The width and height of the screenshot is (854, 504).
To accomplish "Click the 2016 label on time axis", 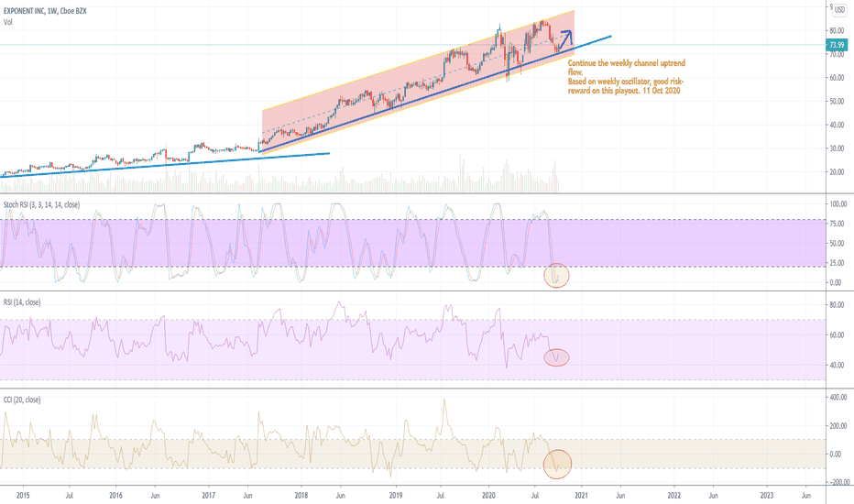I will 115,495.
